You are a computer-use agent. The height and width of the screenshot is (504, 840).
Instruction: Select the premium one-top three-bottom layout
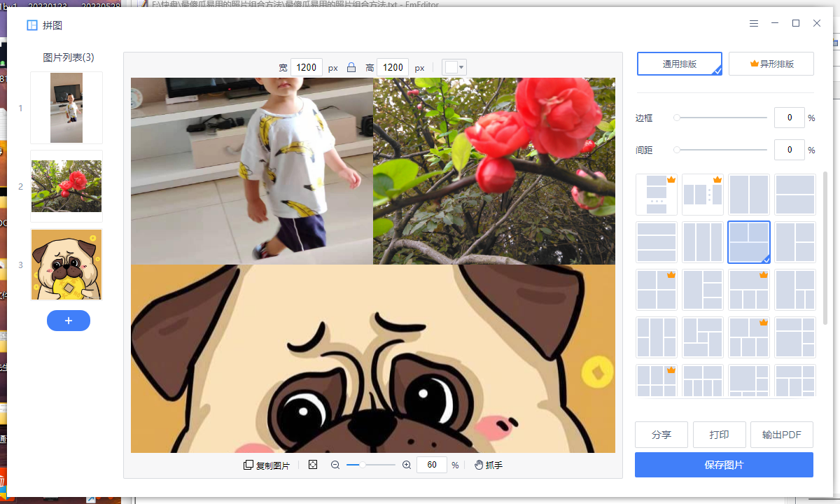[x=749, y=290]
